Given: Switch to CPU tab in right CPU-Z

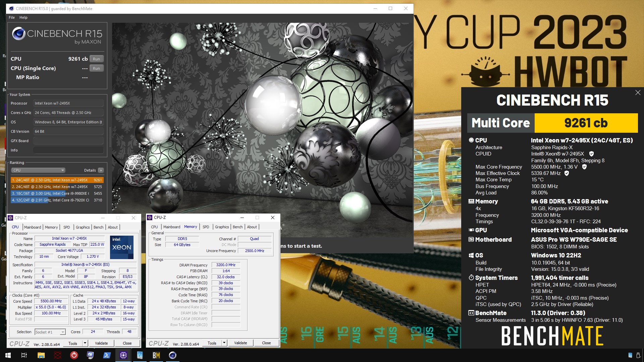Looking at the screenshot, I should [x=154, y=227].
